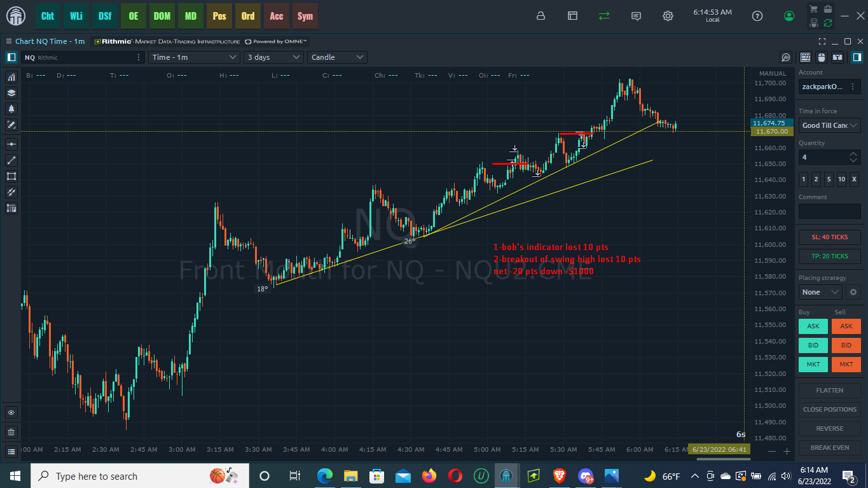
Task: Toggle the left chart toolbar panel
Action: click(11, 57)
